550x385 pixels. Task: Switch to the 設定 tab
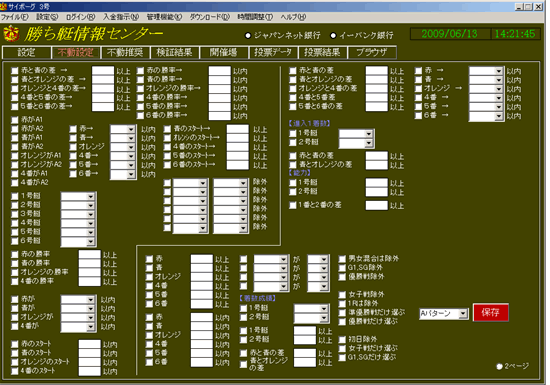tap(26, 53)
